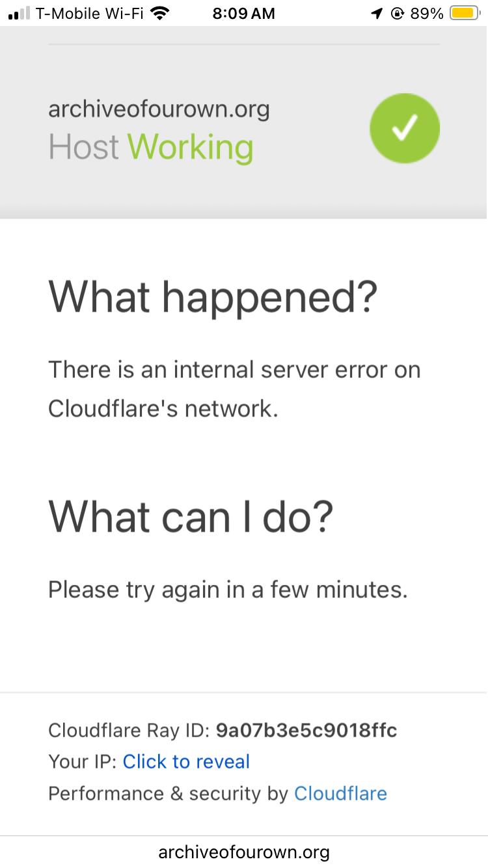Tap the "Performance & security by" text
The height and width of the screenshot is (868, 488).
[168, 794]
